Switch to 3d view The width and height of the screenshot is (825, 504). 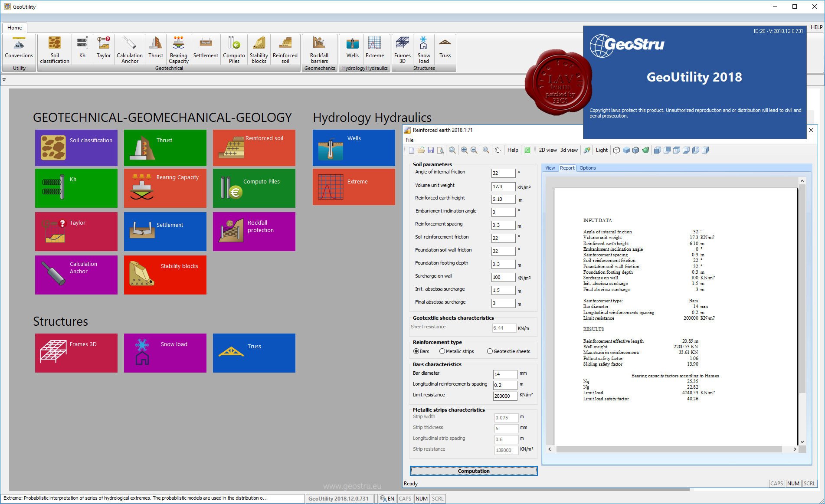pos(569,150)
